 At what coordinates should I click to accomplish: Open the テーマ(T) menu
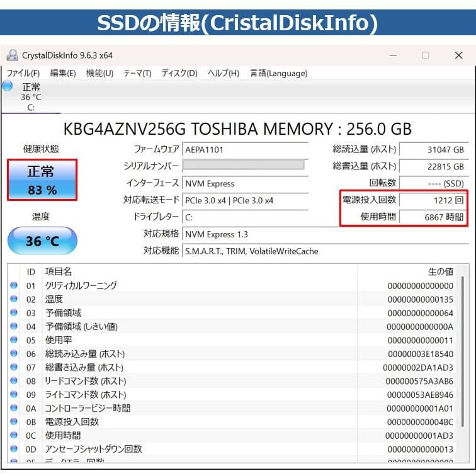[137, 73]
